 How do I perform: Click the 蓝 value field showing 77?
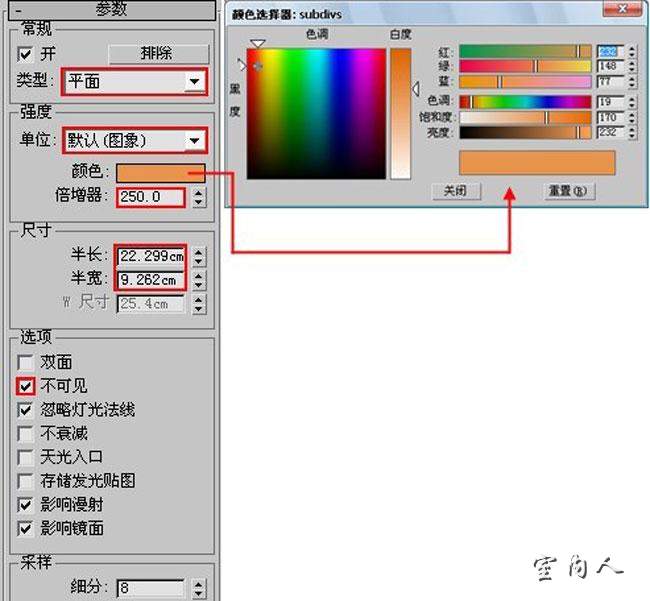pyautogui.click(x=611, y=82)
